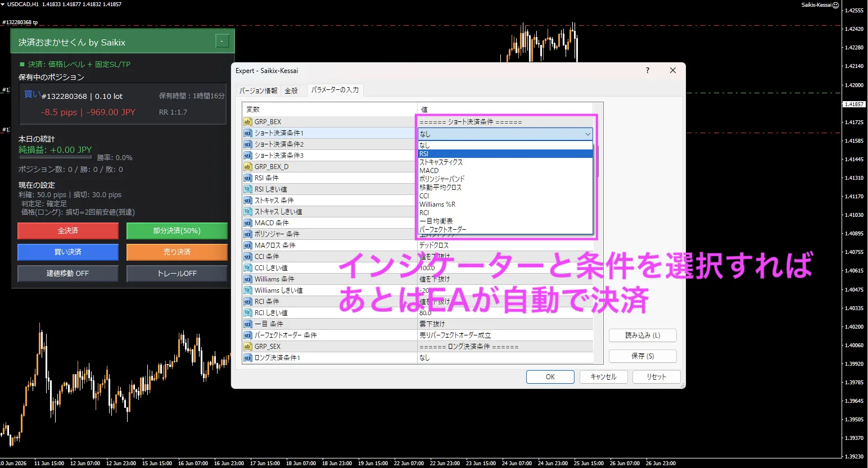Viewport: 868px width, 468px height.
Task: Open the パラメーターの入力 tab
Action: pyautogui.click(x=335, y=90)
